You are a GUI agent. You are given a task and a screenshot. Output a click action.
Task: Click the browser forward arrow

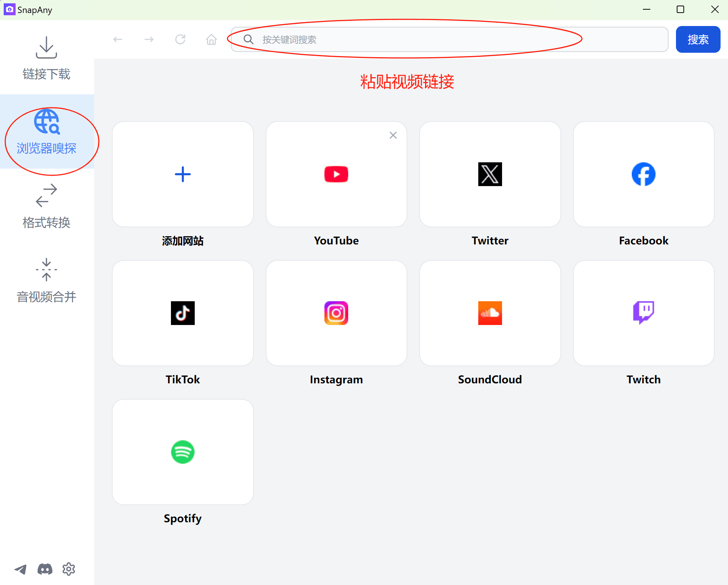pyautogui.click(x=149, y=39)
